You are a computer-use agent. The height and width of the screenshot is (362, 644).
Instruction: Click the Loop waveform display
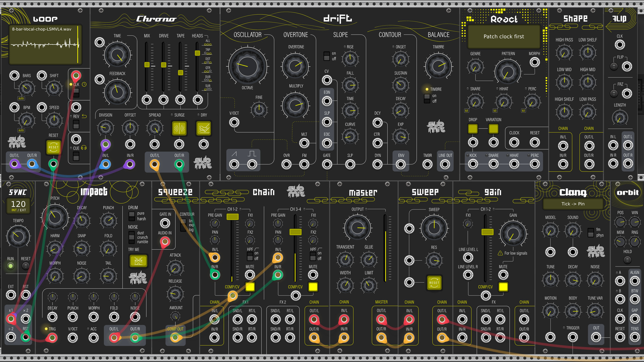(x=45, y=44)
